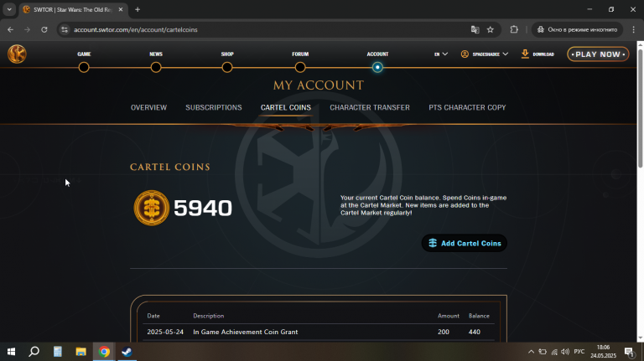Close the SWTOR browser tab
644x361 pixels.
(121, 9)
